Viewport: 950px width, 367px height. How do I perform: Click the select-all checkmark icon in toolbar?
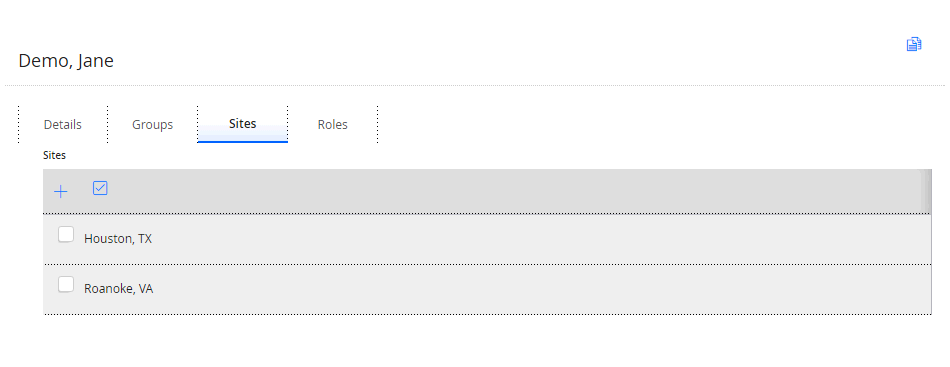(100, 188)
